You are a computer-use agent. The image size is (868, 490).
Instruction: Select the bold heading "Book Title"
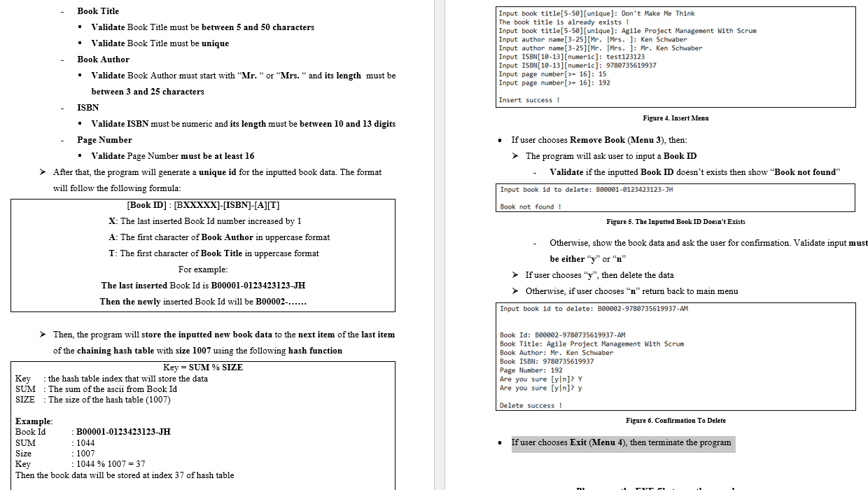[x=98, y=10]
